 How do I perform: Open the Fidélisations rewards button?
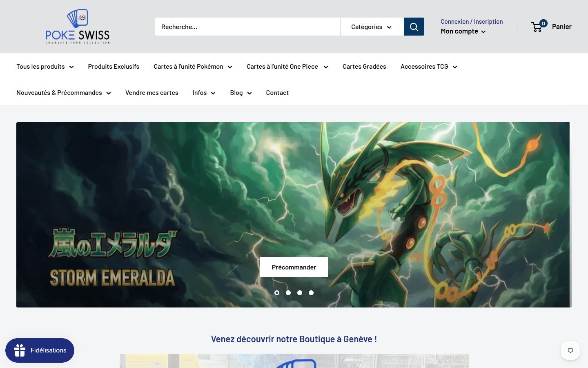pos(40,350)
